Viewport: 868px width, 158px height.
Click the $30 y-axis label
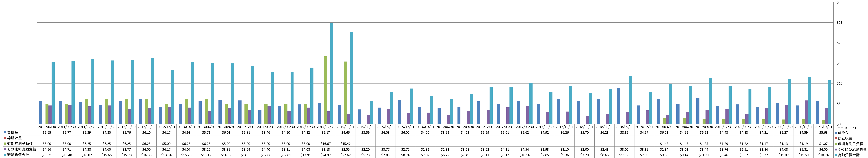coord(839,2)
